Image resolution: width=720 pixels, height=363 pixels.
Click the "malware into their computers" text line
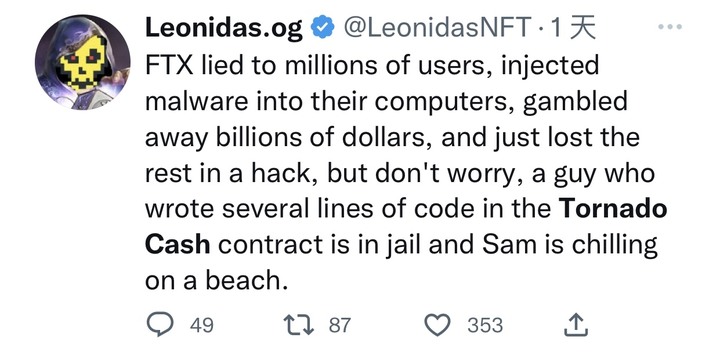[x=386, y=101]
